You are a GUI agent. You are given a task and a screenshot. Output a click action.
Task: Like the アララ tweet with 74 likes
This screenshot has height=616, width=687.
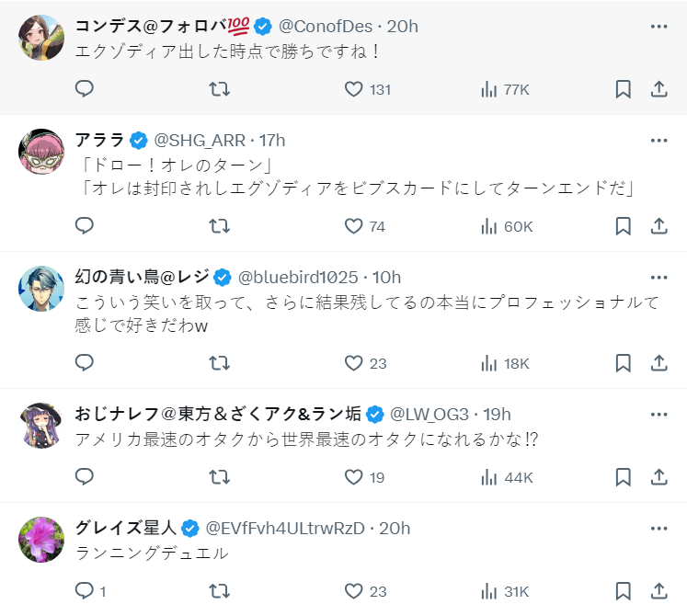[354, 226]
